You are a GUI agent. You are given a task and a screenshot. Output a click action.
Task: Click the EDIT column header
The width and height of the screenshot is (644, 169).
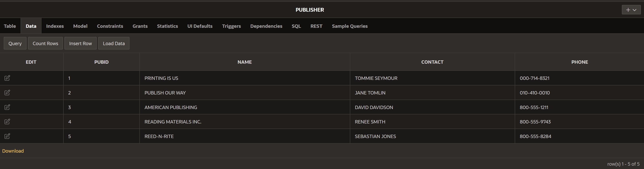click(x=31, y=62)
